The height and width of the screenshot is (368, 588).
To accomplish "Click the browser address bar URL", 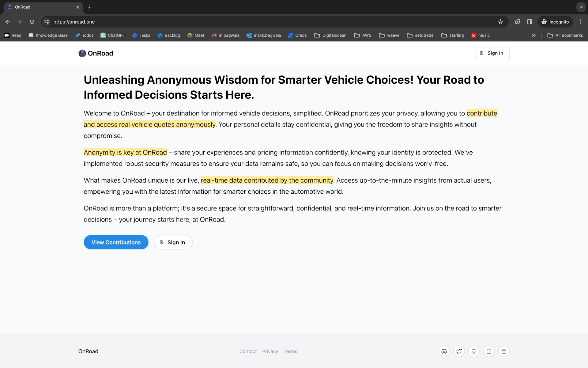I will click(x=74, y=22).
